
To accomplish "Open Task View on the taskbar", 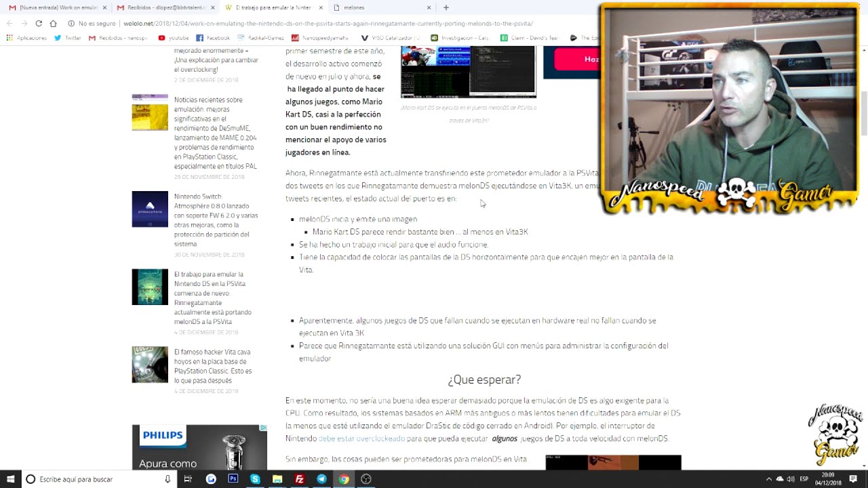I will tap(189, 479).
